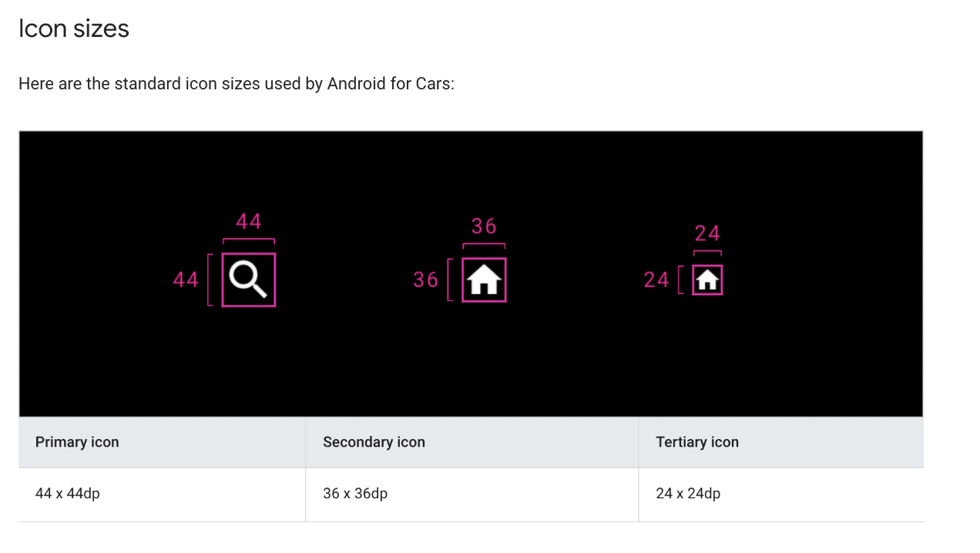Click the pink 44 label left of search icon

(186, 280)
